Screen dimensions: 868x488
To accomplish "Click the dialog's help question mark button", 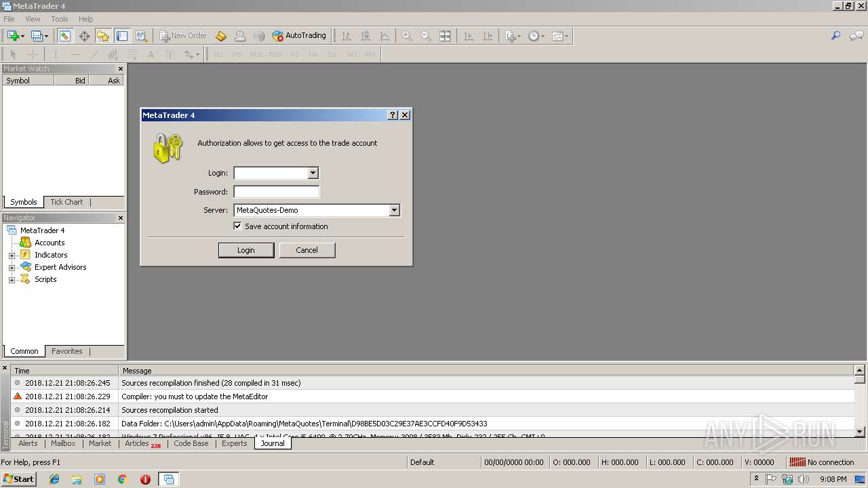I will click(393, 115).
